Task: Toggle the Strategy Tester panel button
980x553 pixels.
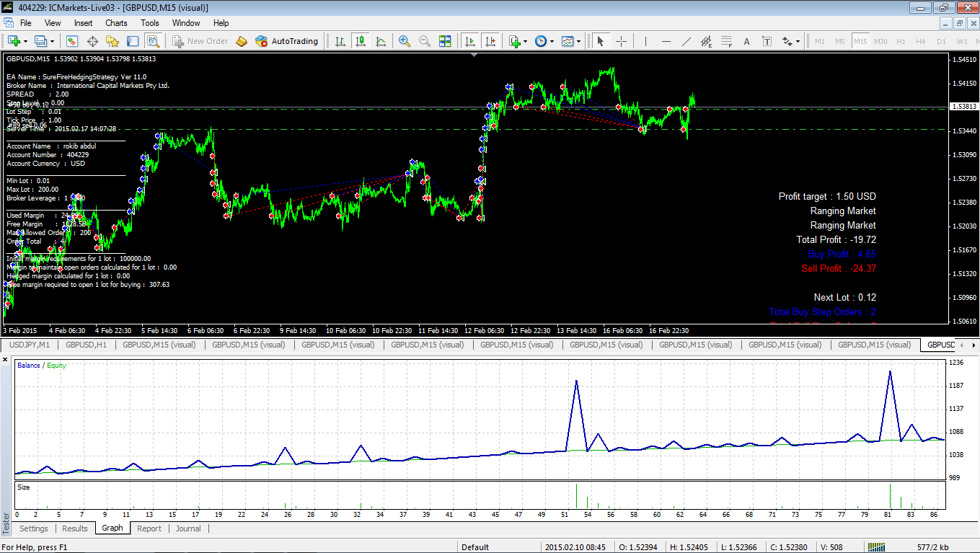Action: pos(153,41)
